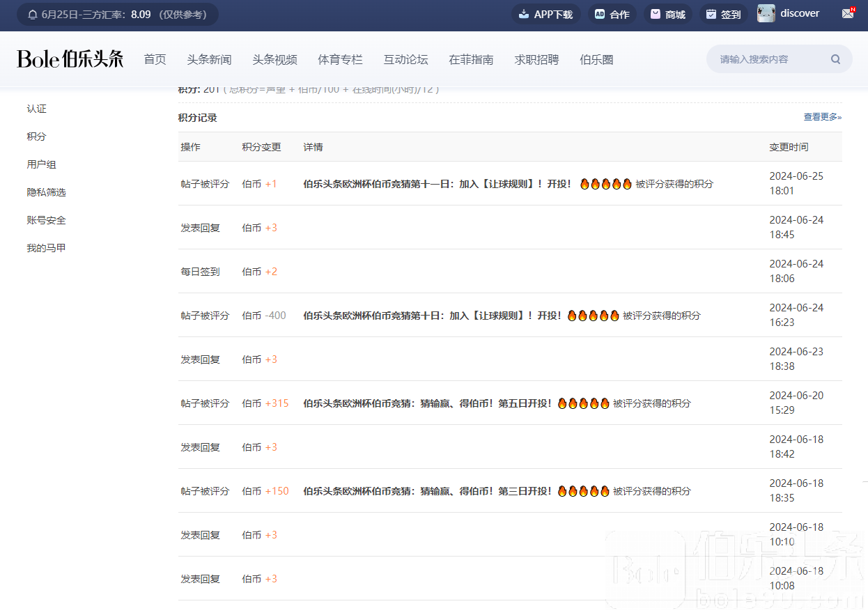
Task: Click the 签到 check-in button
Action: click(x=723, y=14)
